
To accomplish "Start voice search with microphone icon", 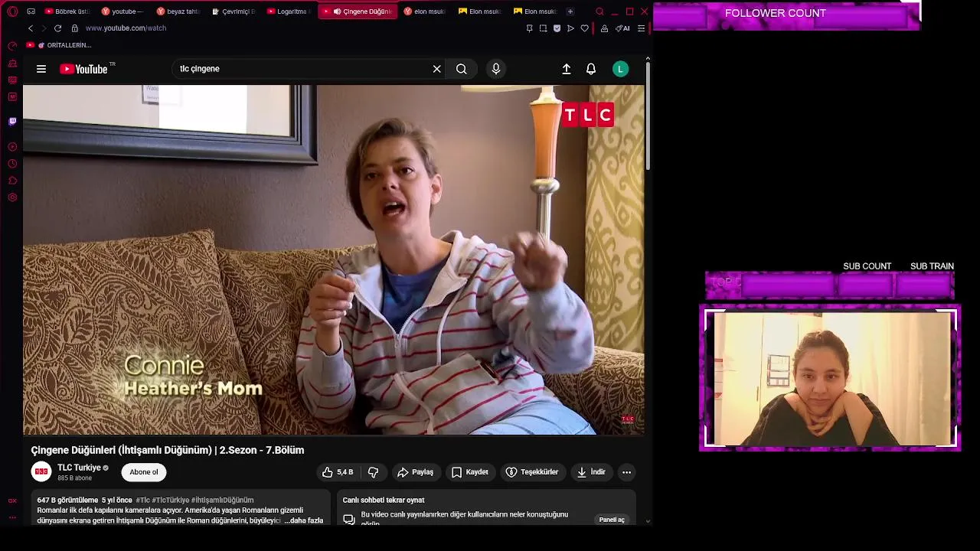I will click(496, 69).
